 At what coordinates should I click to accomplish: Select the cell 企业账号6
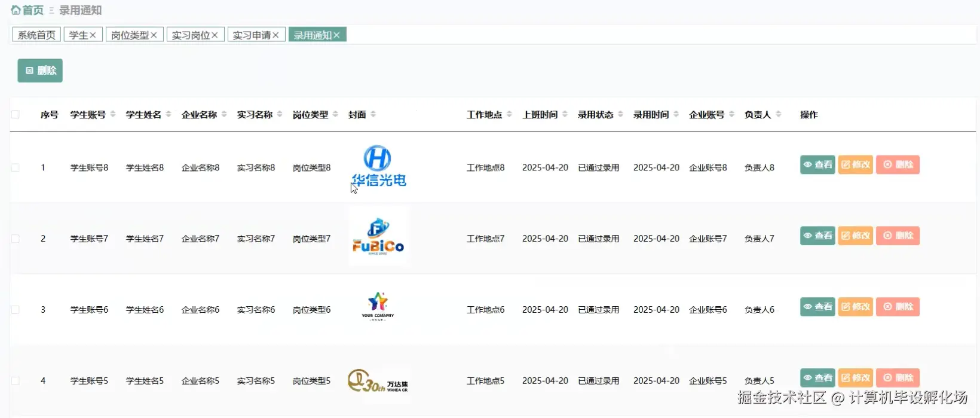(708, 310)
